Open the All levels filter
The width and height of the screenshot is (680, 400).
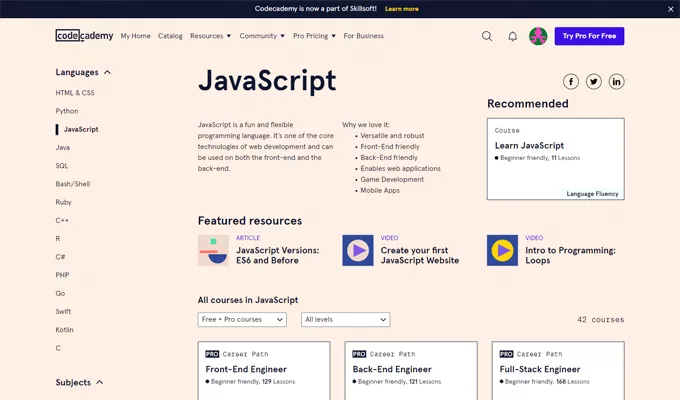[x=346, y=319]
